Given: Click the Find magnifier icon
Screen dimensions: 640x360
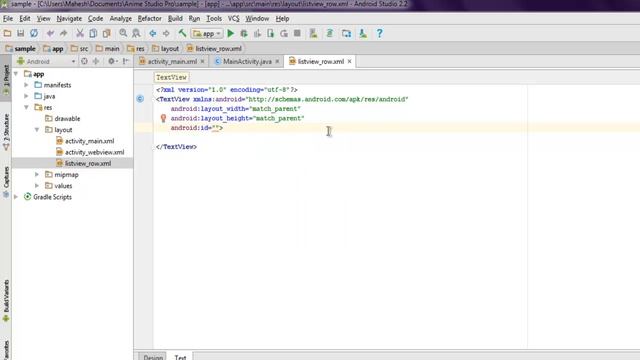Looking at the screenshot, I should tap(123, 33).
